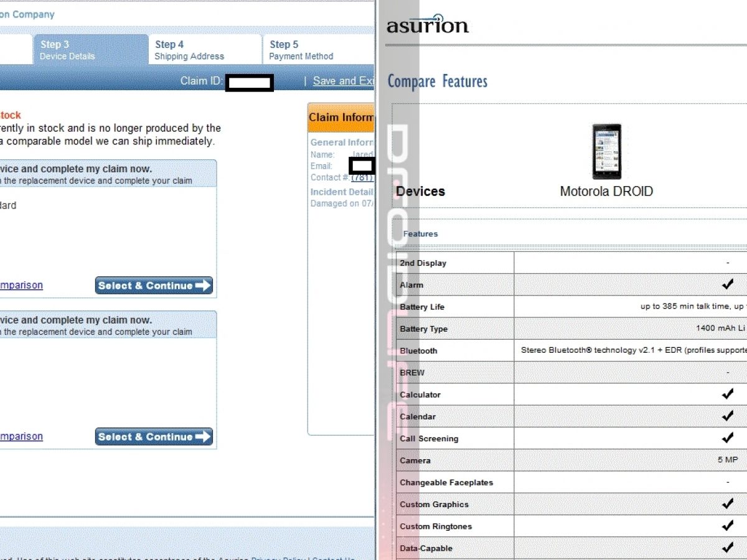The image size is (747, 560).
Task: Open the upper device comparison link
Action: pos(21,285)
